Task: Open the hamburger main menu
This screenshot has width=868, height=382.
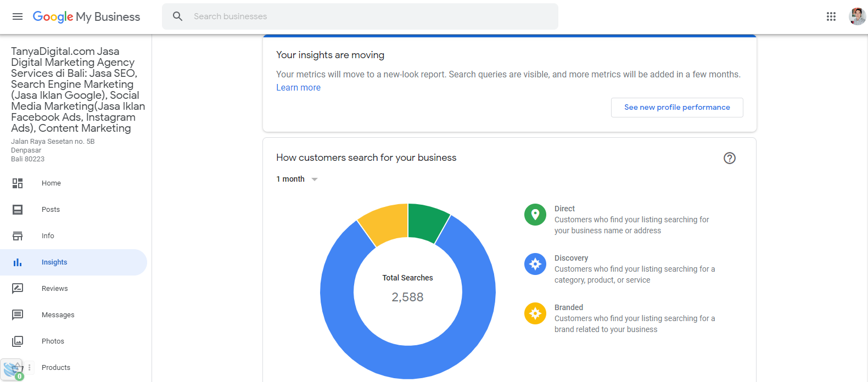Action: [18, 16]
